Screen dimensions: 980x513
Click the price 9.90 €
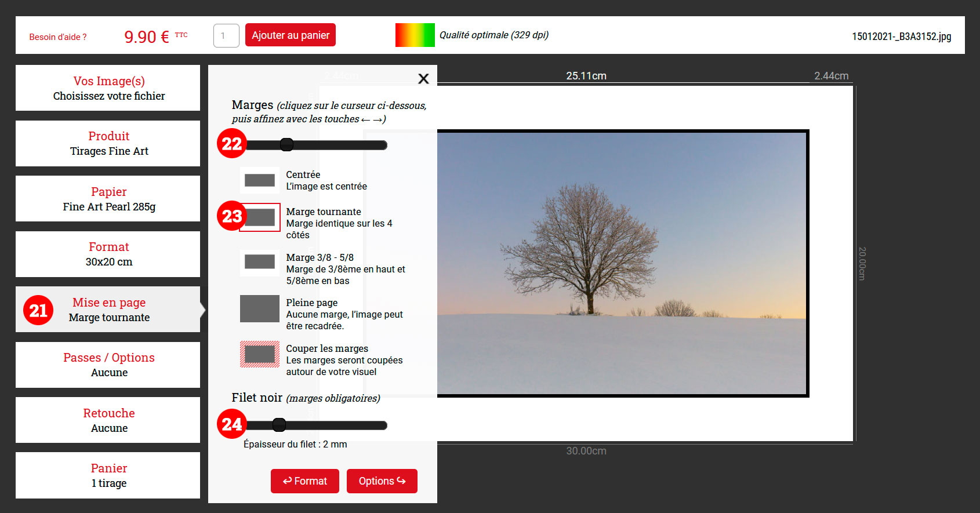pyautogui.click(x=147, y=37)
